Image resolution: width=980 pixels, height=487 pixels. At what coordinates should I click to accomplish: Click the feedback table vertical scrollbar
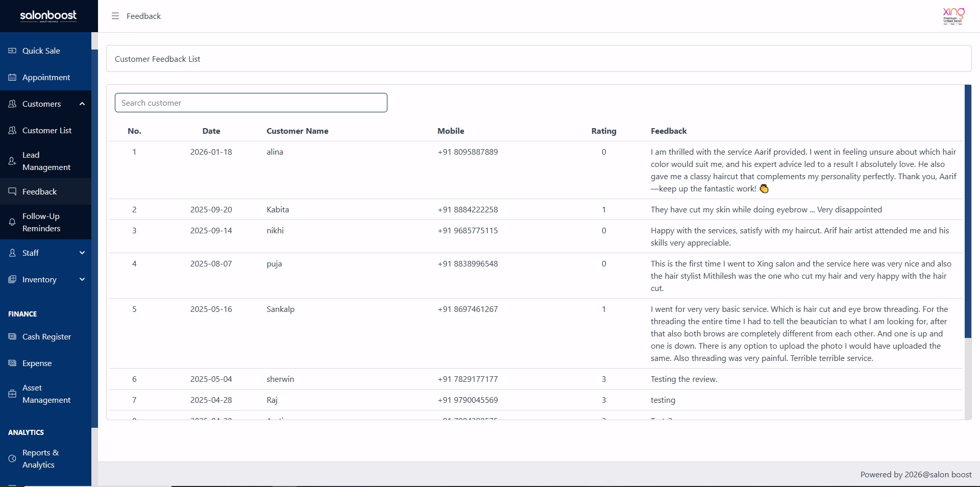(968, 211)
